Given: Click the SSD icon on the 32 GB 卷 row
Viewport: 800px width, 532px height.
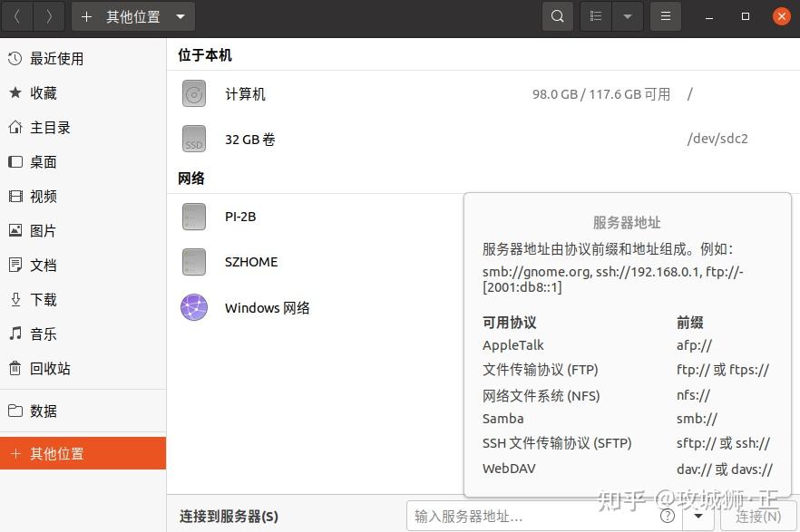Looking at the screenshot, I should [193, 139].
